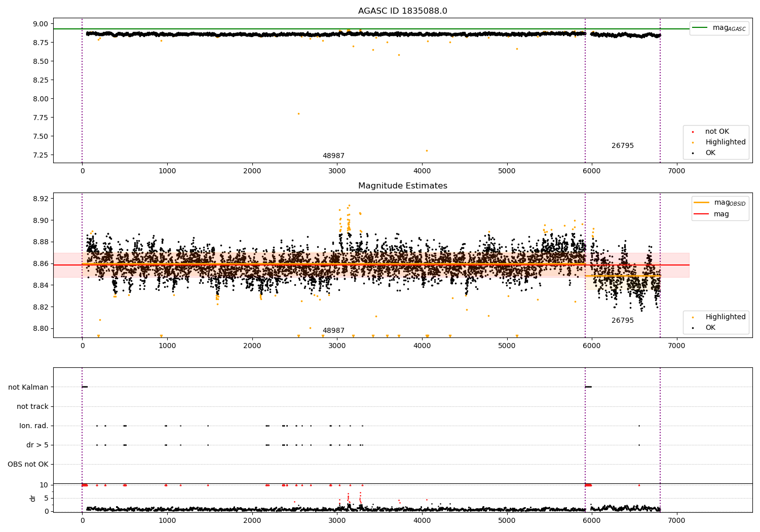This screenshot has width=760, height=532.
Task: Click the '8.80' y-axis tick label
Action: click(41, 328)
